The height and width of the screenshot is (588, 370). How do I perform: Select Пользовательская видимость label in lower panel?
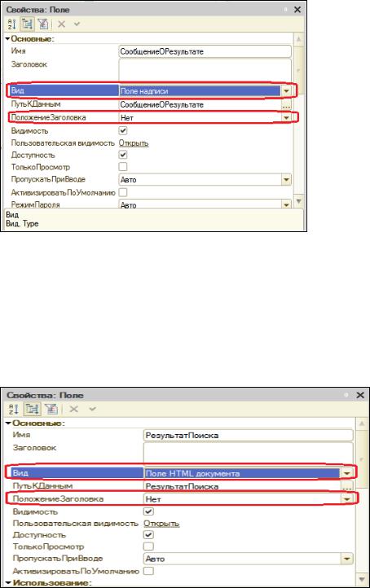(x=76, y=523)
